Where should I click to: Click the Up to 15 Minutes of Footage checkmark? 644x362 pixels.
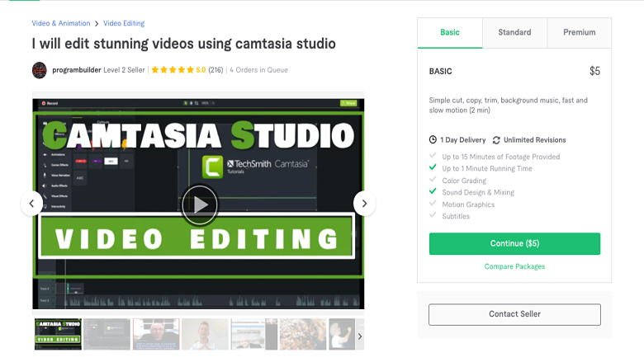pyautogui.click(x=433, y=155)
